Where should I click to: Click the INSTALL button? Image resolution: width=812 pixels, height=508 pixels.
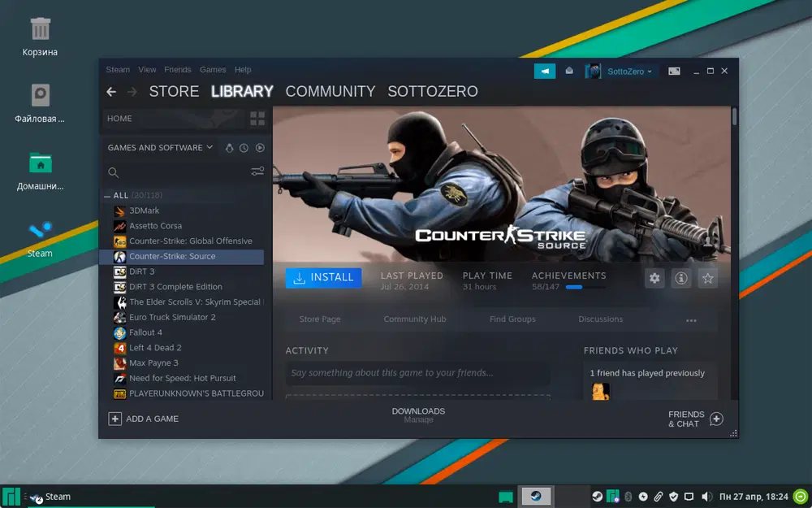tap(324, 278)
